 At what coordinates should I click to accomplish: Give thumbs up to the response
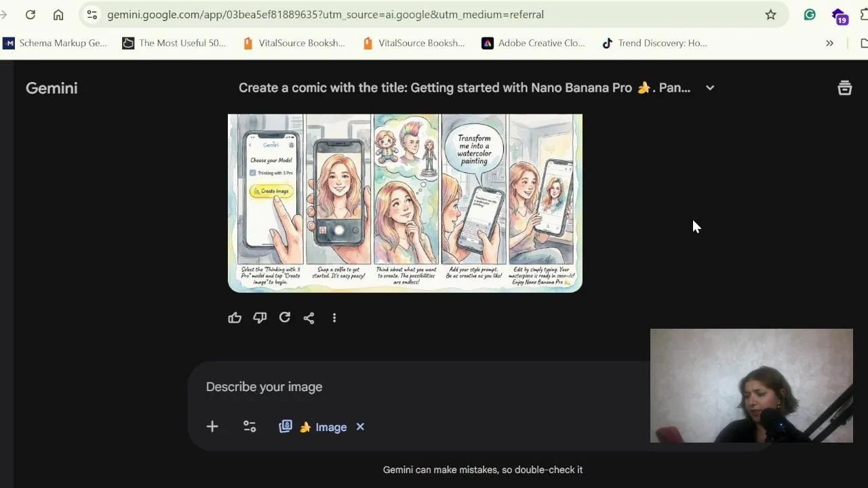(x=235, y=317)
